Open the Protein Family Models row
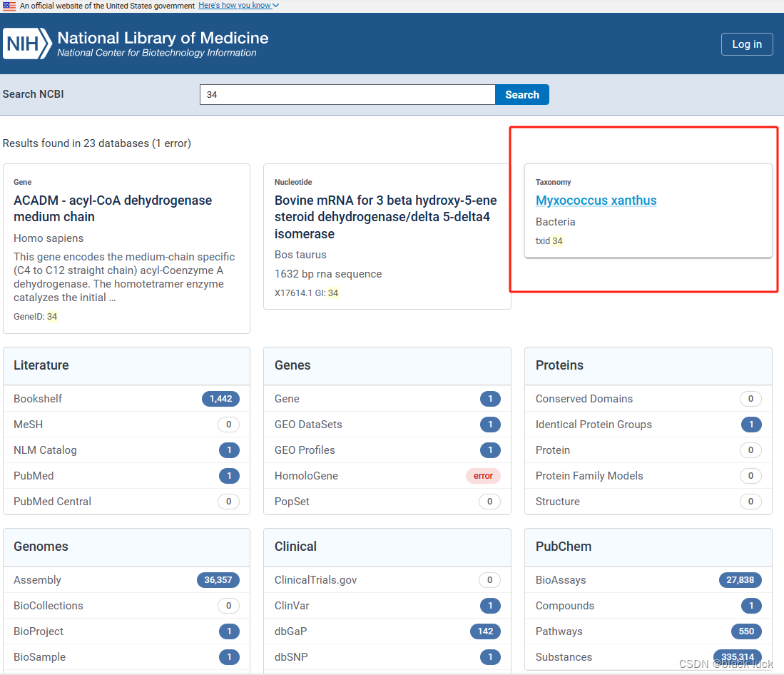Viewport: 784px width, 675px height. 648,475
